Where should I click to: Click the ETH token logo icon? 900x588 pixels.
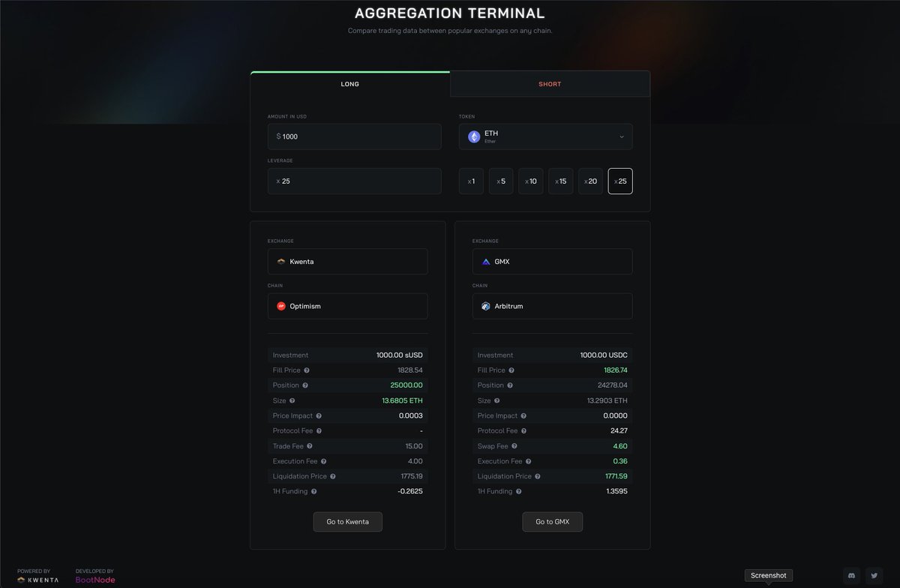474,136
